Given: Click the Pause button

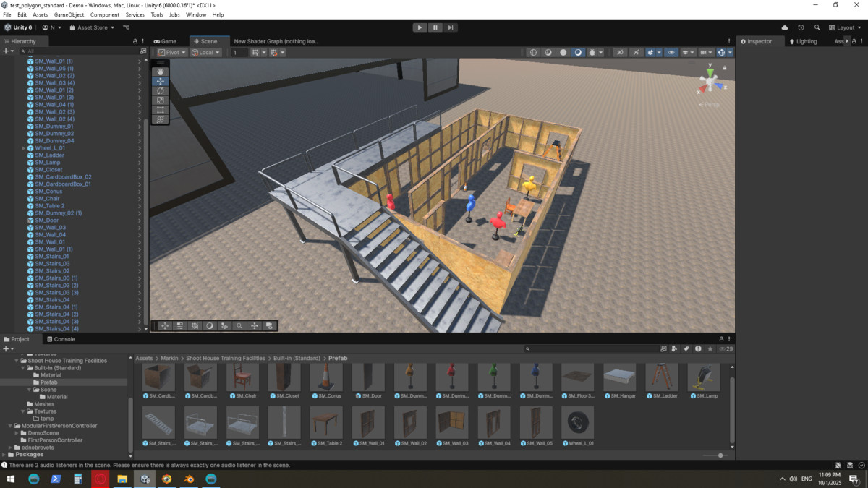Looking at the screenshot, I should tap(435, 27).
